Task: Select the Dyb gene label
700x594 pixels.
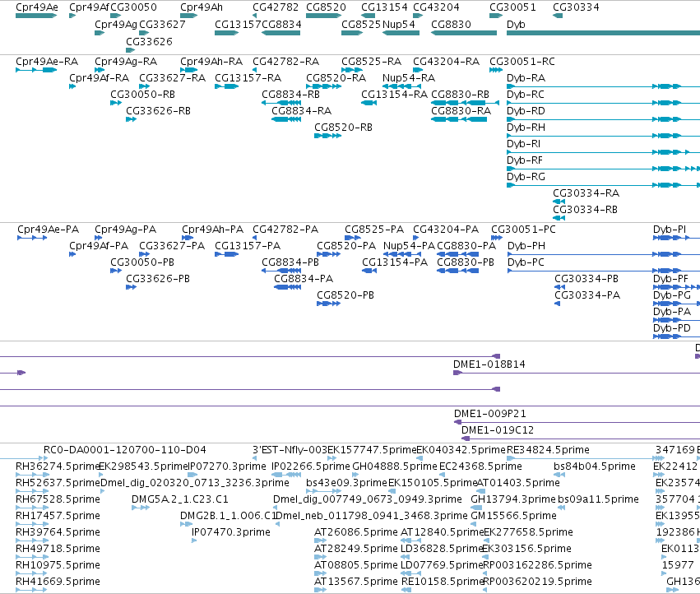Action: coord(516,24)
